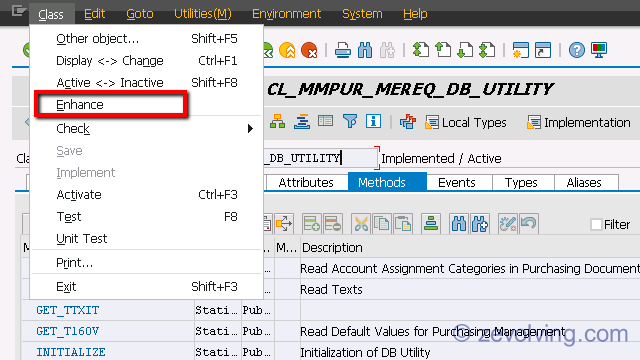640x360 pixels.
Task: Click the Undo redefinition icon
Action: point(529,224)
